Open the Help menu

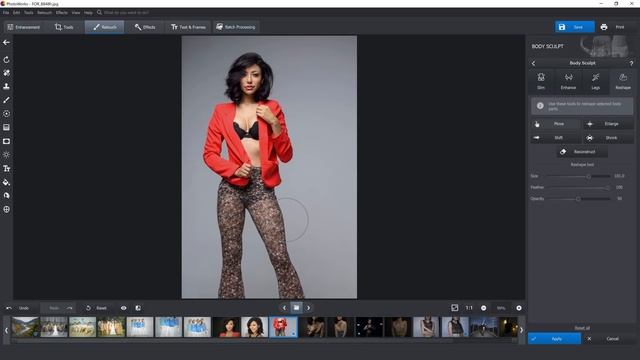click(x=88, y=13)
